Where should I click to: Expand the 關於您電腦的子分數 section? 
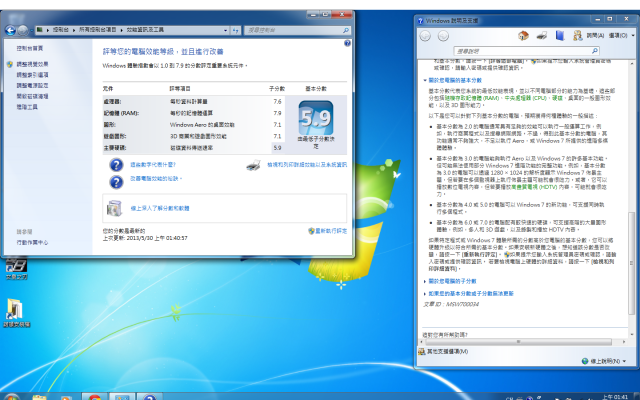coord(450,281)
